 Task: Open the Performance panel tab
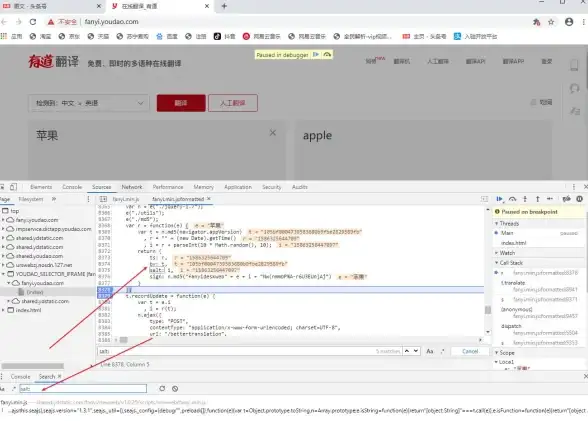click(x=168, y=187)
